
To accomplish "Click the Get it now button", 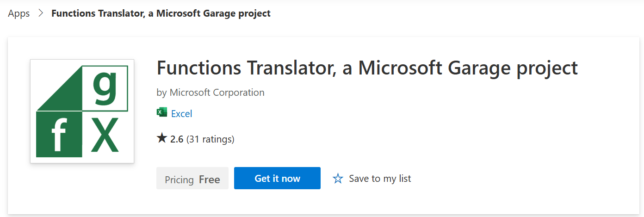I will (277, 178).
